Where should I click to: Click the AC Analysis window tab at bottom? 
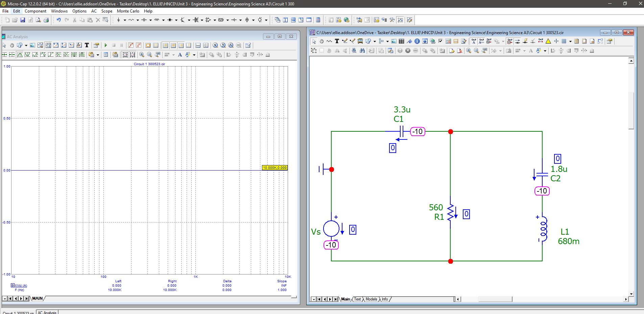point(47,312)
